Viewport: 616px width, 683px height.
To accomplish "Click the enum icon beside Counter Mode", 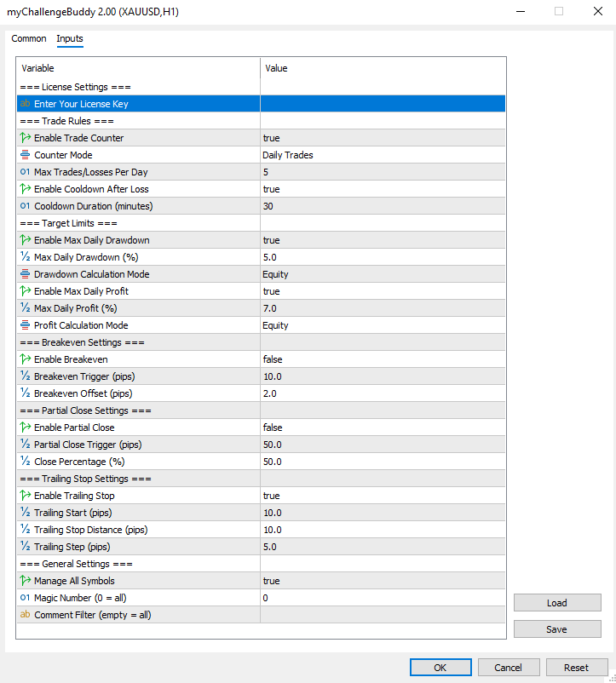I will click(25, 155).
